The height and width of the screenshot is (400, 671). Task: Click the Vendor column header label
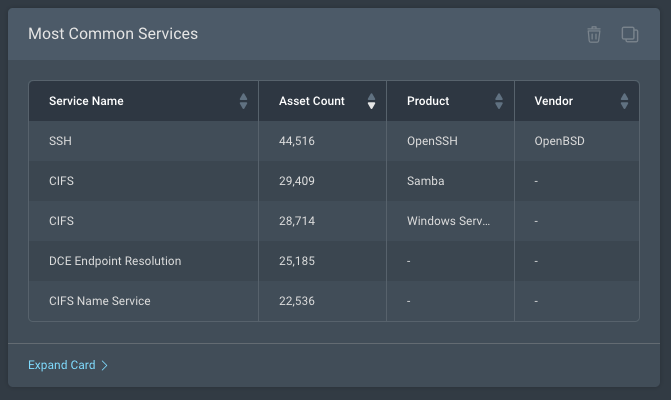click(554, 101)
